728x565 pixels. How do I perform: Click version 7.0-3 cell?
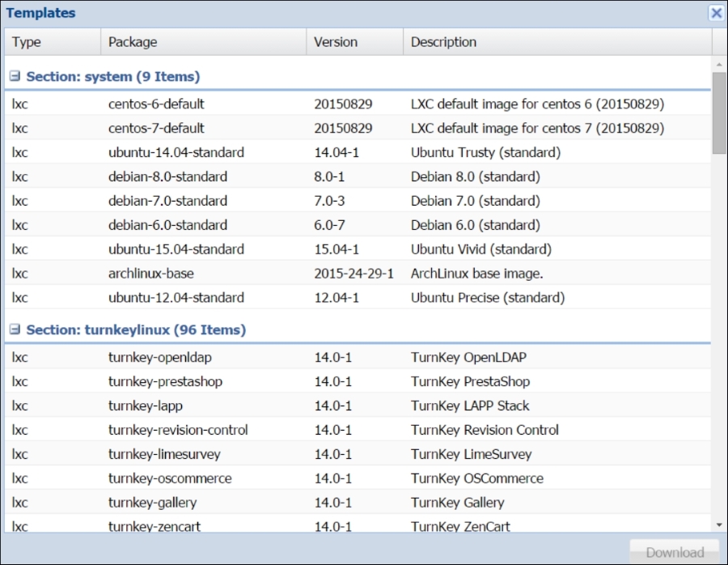tap(329, 201)
